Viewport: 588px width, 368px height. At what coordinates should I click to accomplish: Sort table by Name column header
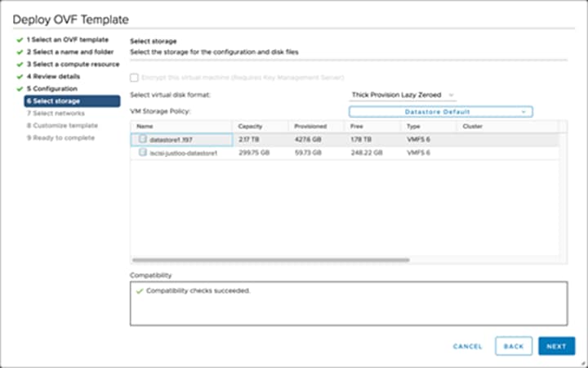coord(145,127)
